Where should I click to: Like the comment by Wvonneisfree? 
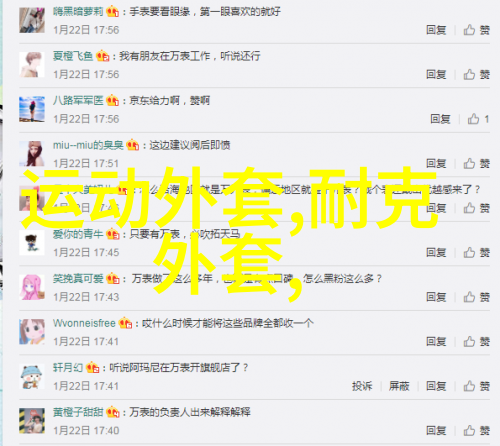(476, 341)
